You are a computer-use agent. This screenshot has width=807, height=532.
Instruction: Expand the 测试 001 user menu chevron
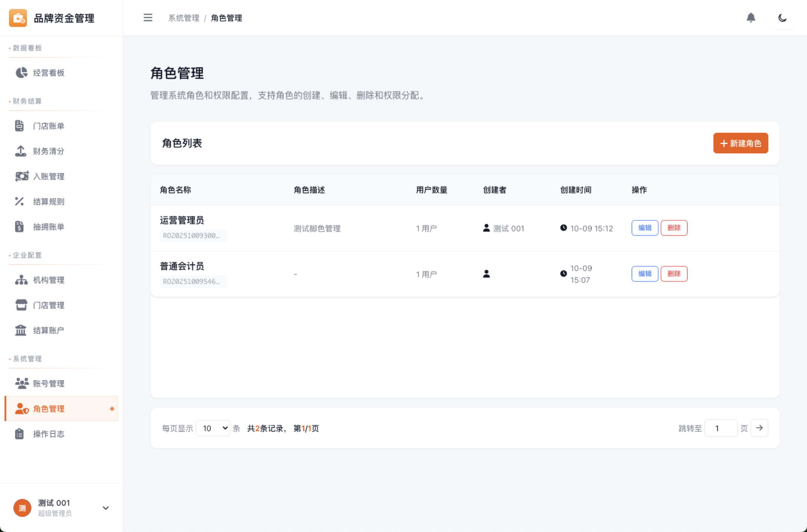[106, 508]
